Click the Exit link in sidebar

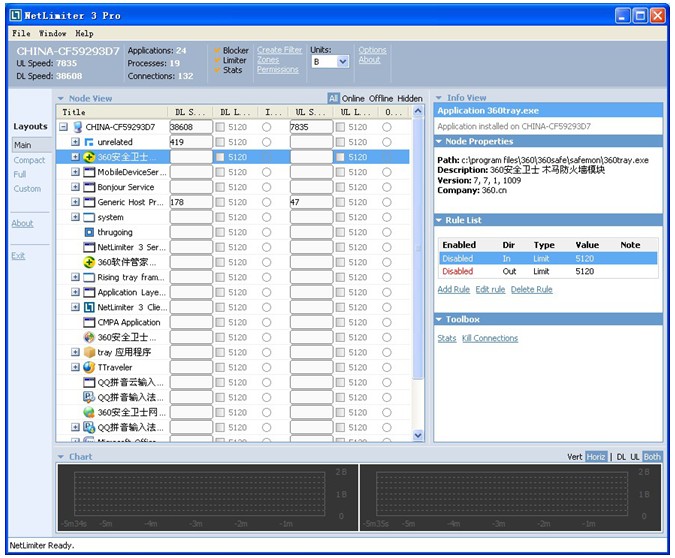[x=18, y=256]
